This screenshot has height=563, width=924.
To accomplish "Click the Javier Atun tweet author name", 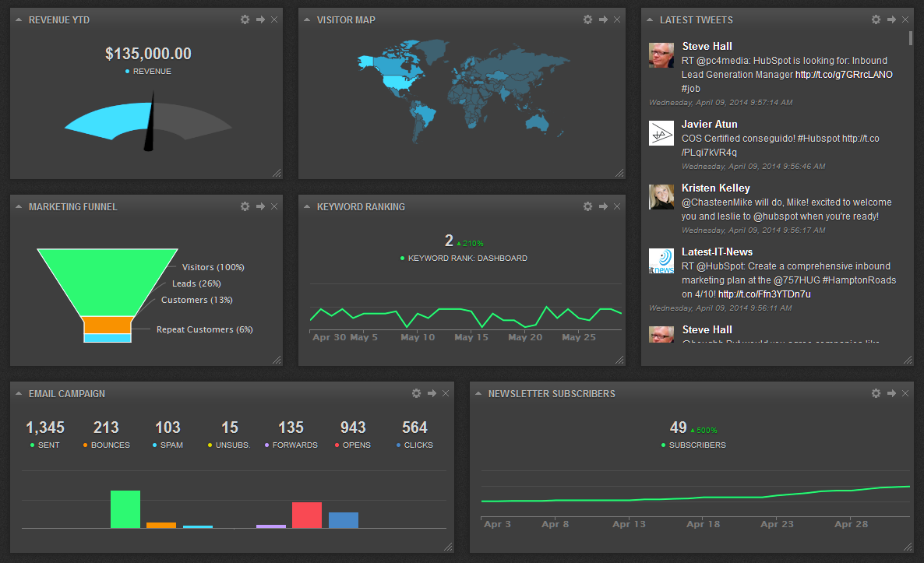I will [x=710, y=125].
